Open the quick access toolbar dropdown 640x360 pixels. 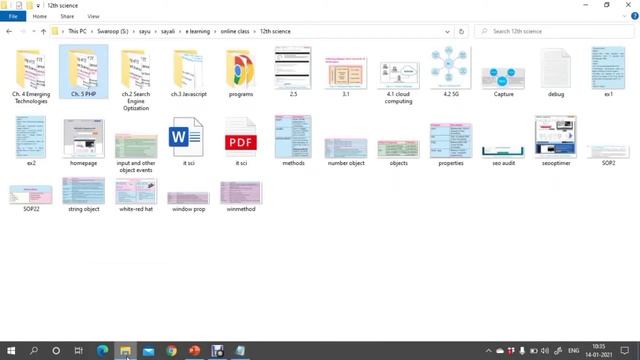(38, 6)
